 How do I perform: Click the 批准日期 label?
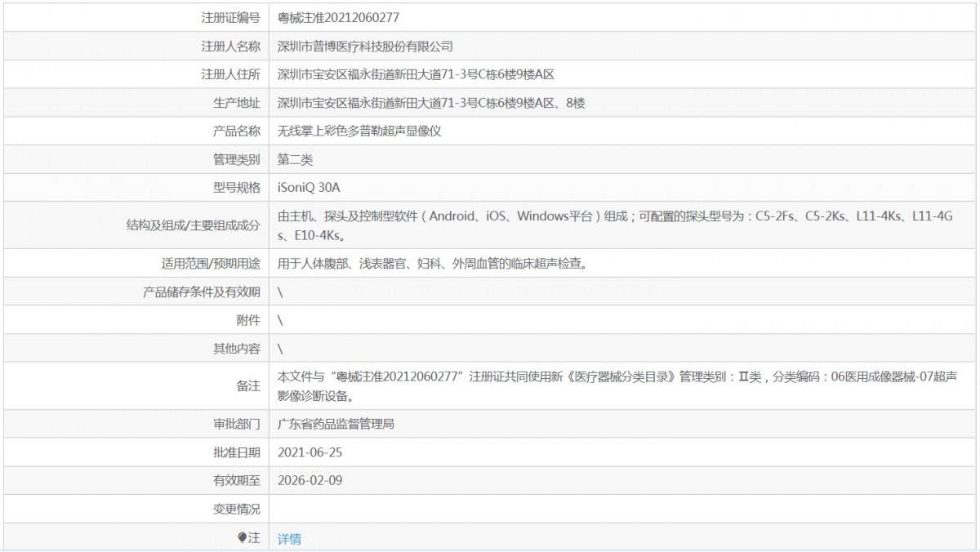click(x=236, y=452)
